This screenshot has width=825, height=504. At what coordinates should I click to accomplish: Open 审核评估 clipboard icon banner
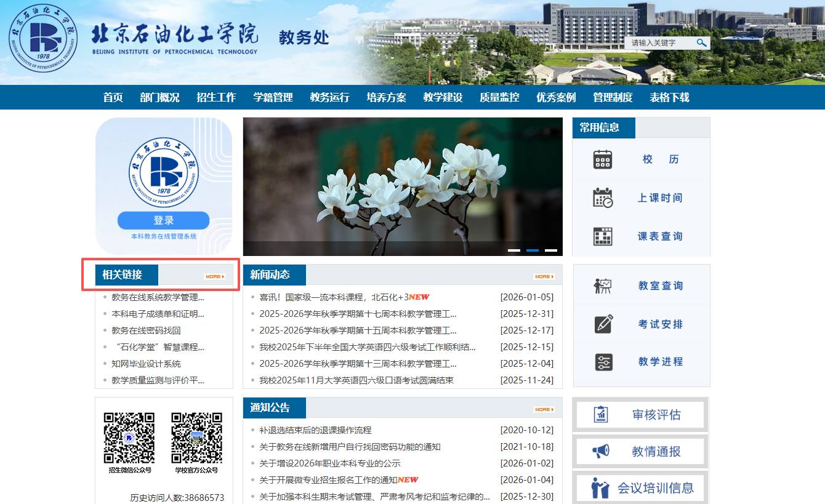pyautogui.click(x=601, y=415)
